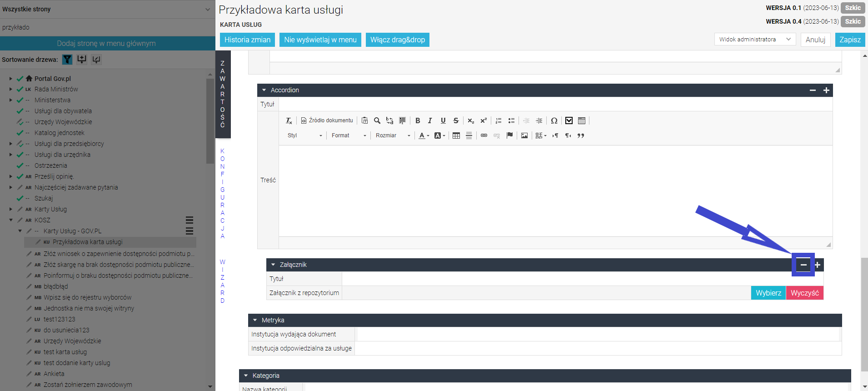Viewport: 868px width, 391px height.
Task: Open Widok administratora dropdown
Action: tap(755, 40)
